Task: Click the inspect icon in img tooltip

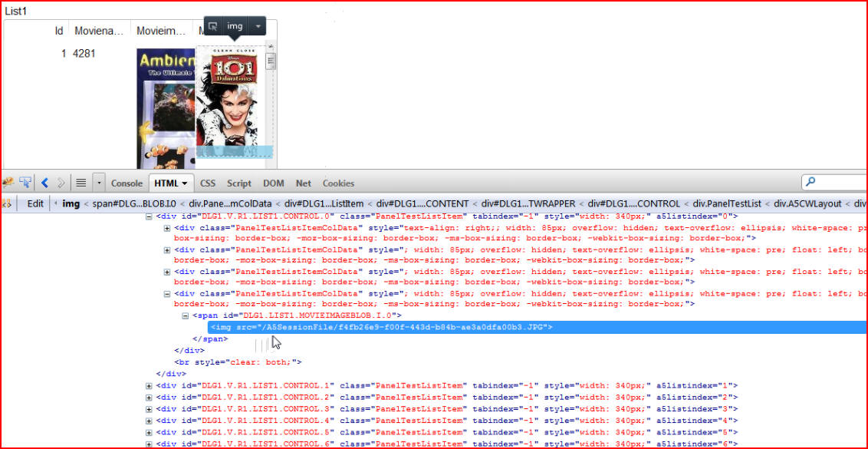Action: click(x=212, y=26)
